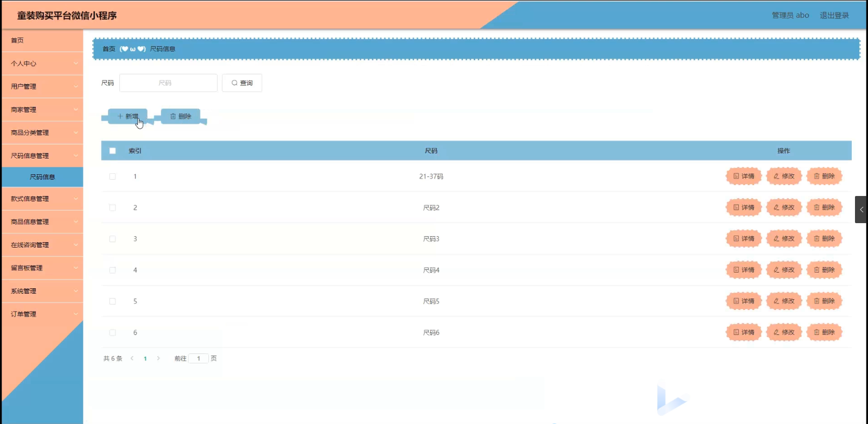Check the checkbox for row 尺码2
The image size is (868, 424).
(x=112, y=207)
